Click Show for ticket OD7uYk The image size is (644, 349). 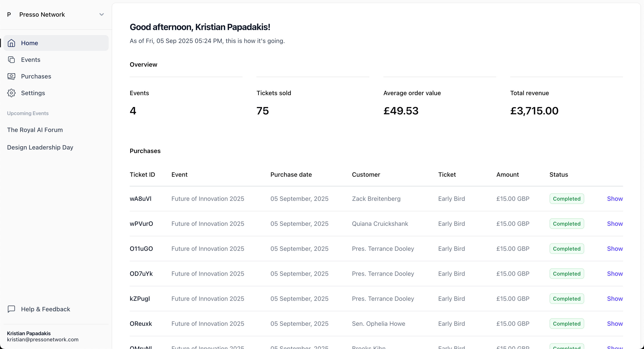point(615,274)
